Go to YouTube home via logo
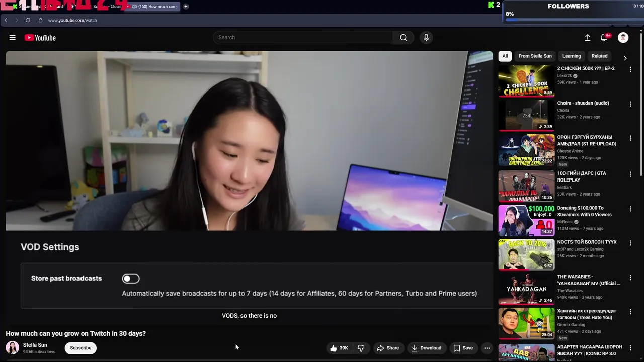The height and width of the screenshot is (362, 644). click(x=40, y=38)
